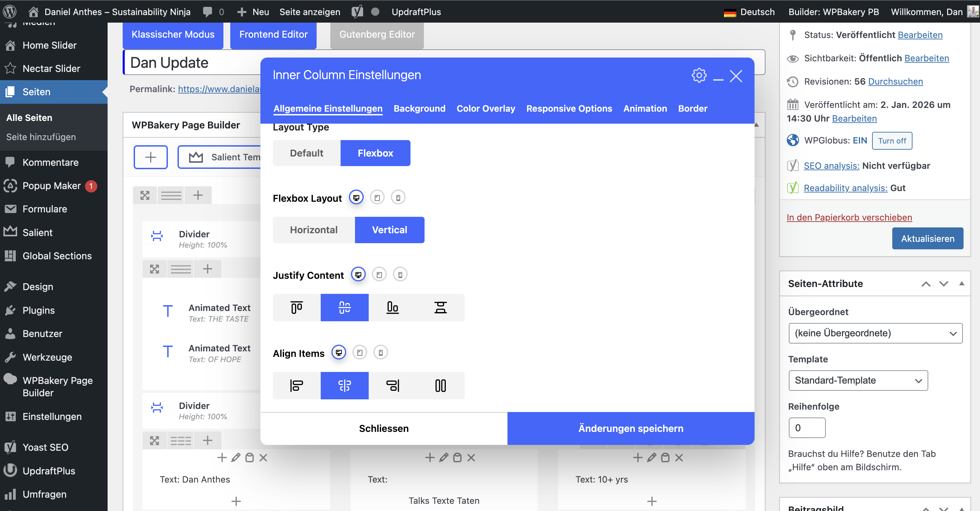Set Align Items to left-align icon
The image size is (980, 511).
[296, 386]
